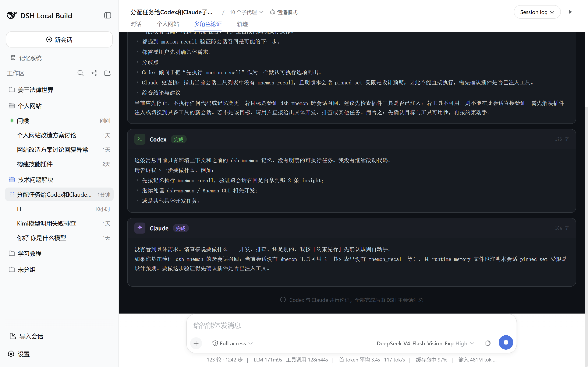
Task: Click the 输入 481M tok status text
Action: (x=477, y=360)
